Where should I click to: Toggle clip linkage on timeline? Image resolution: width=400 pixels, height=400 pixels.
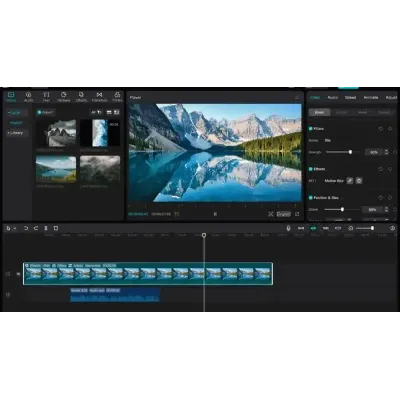(326, 228)
